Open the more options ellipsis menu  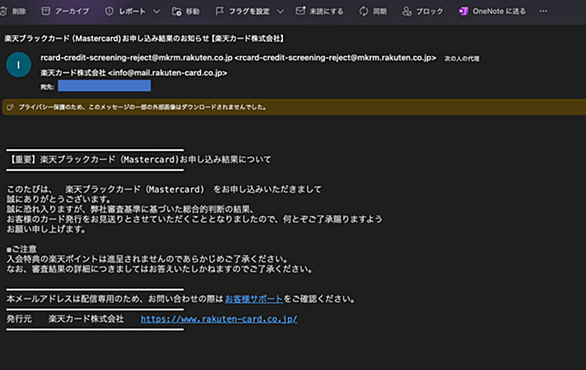[543, 11]
